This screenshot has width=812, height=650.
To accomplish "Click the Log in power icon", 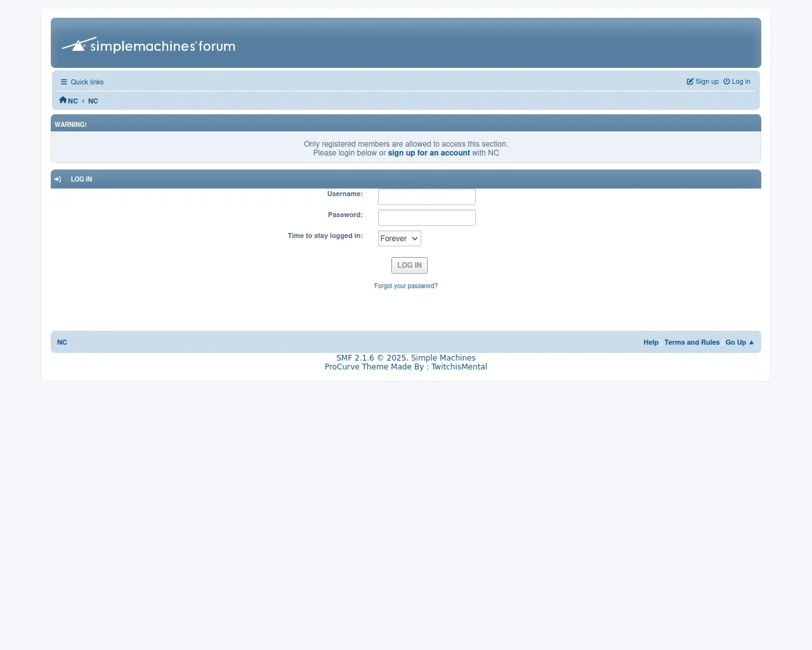I will click(726, 81).
